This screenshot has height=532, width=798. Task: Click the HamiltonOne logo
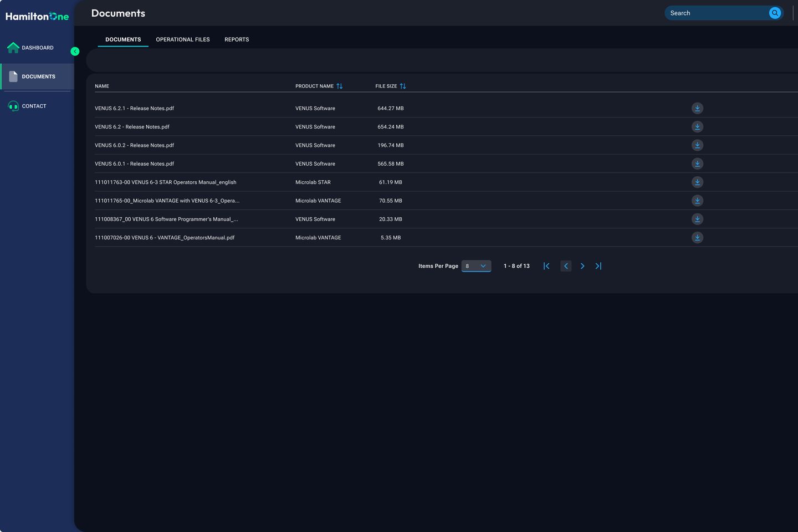37,16
